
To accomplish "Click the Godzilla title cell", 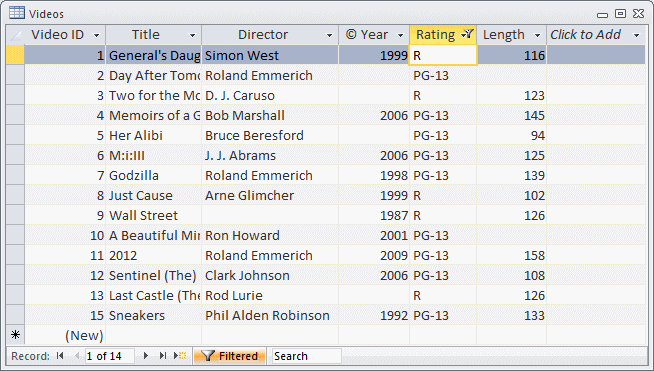I will click(x=154, y=176).
